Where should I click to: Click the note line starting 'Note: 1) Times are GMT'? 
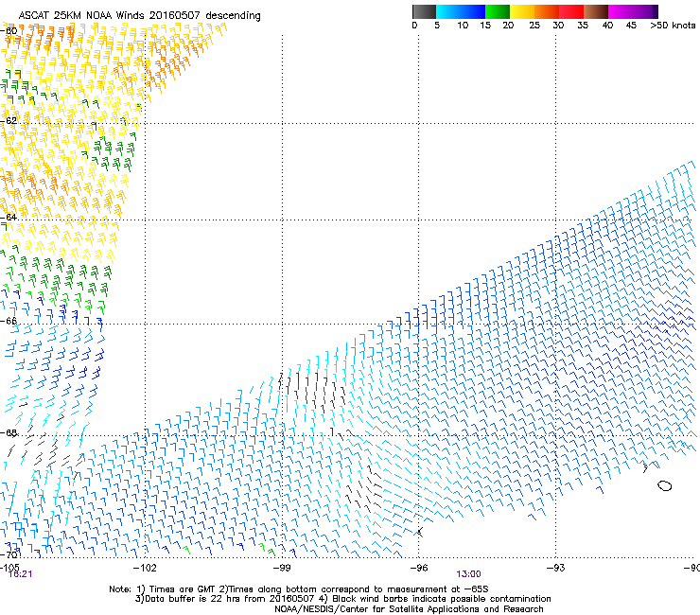pyautogui.click(x=299, y=589)
